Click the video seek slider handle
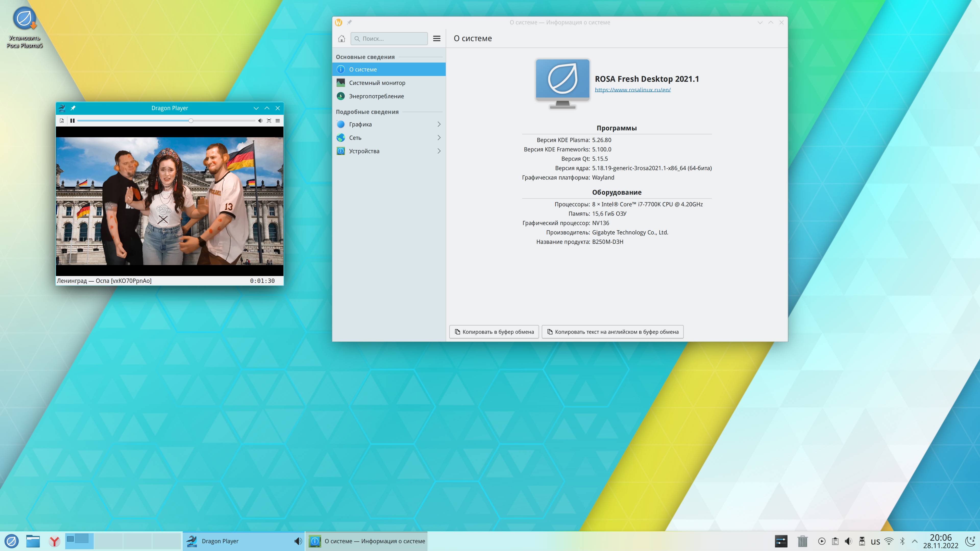 [x=191, y=121]
